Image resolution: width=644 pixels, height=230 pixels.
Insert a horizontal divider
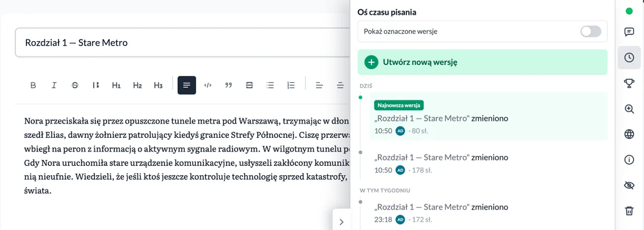coord(249,85)
